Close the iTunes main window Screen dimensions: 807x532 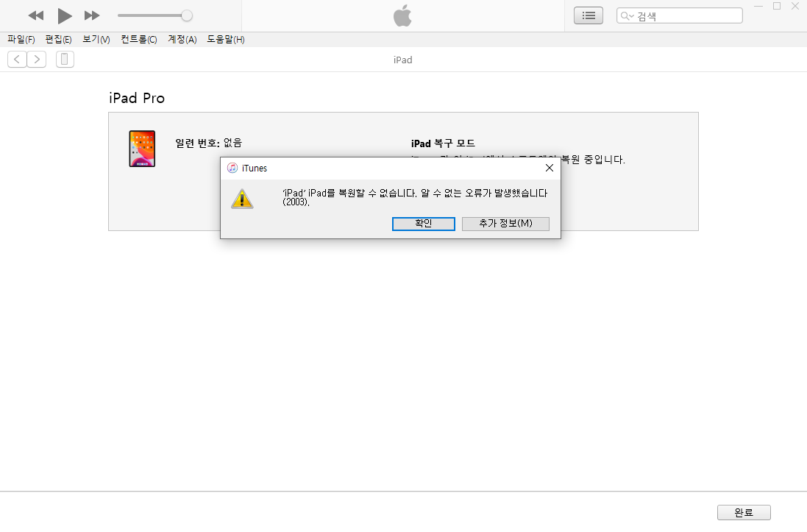(x=794, y=6)
